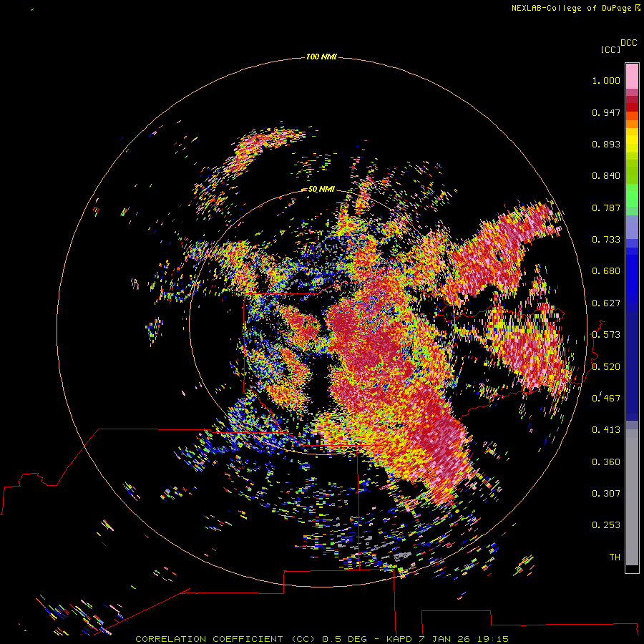Click the 0.467 color scale value
The width and height of the screenshot is (644, 644).
[606, 399]
